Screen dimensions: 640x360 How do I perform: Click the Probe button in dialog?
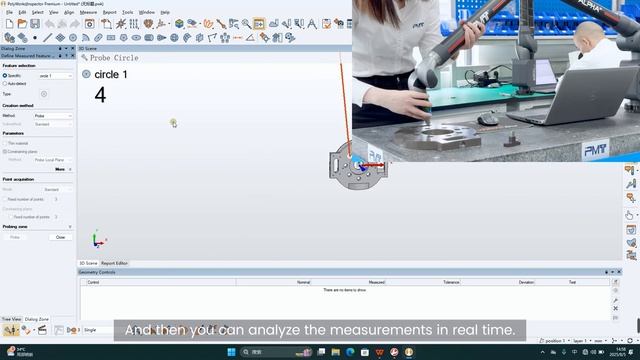tap(15, 237)
